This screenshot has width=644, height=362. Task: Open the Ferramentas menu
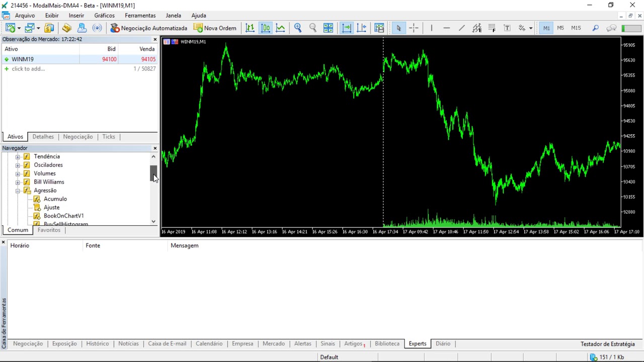pyautogui.click(x=140, y=16)
